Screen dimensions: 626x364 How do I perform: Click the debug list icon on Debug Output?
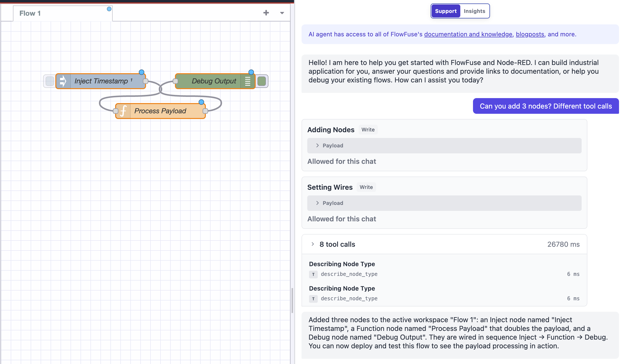pos(248,81)
